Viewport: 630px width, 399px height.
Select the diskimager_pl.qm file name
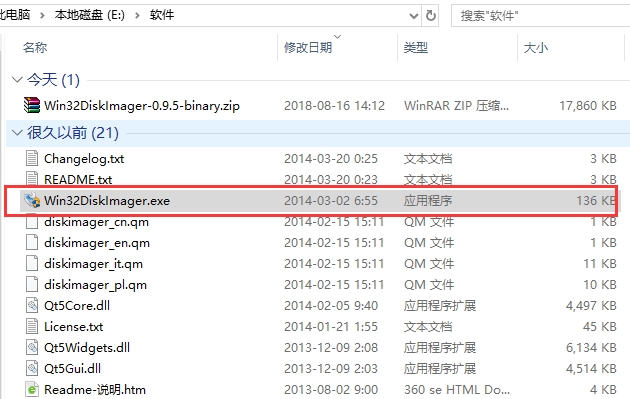[x=95, y=284]
